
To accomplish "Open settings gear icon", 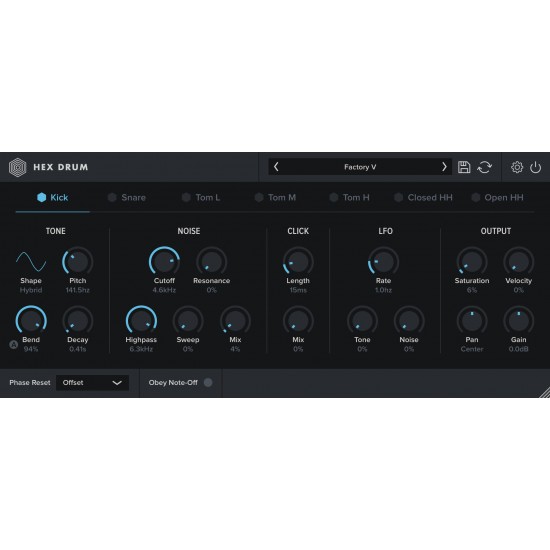I will click(x=517, y=167).
